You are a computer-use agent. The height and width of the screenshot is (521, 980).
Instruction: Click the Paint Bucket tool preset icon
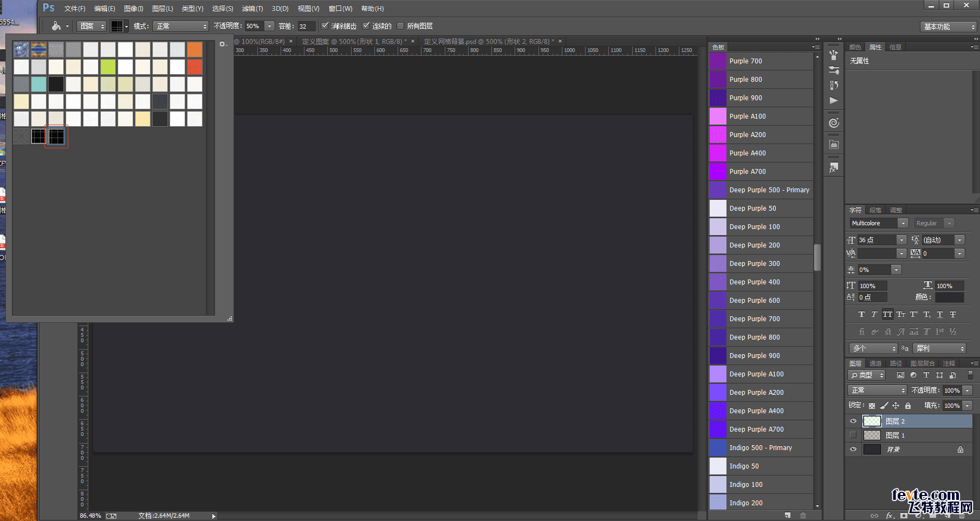(56, 26)
